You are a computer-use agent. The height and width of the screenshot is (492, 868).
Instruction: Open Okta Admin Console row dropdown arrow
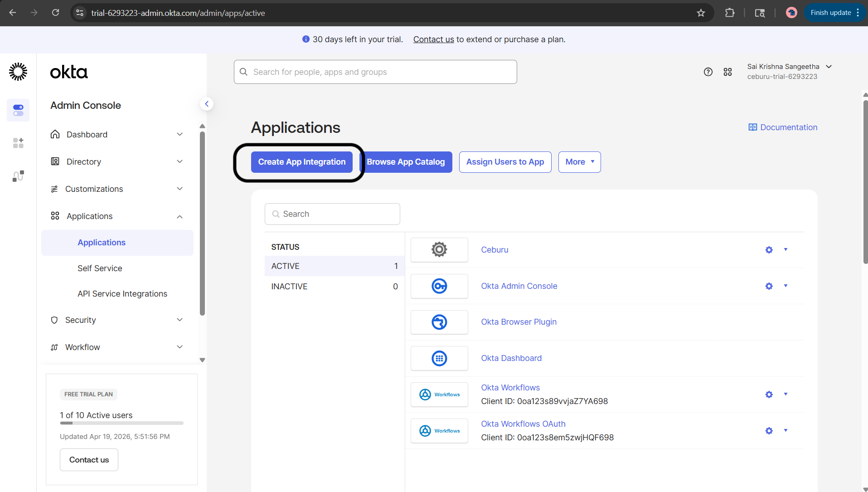786,286
